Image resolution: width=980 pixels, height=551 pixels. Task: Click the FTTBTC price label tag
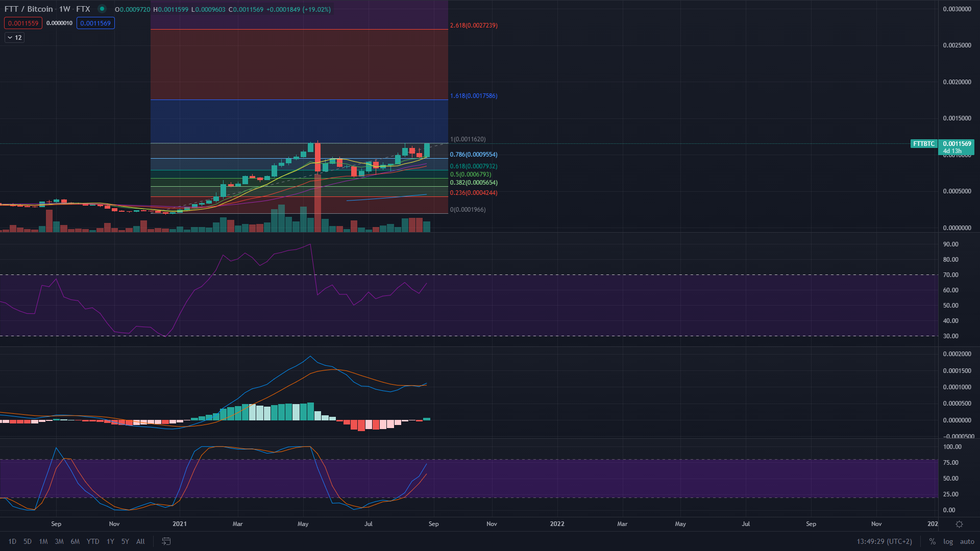point(924,144)
